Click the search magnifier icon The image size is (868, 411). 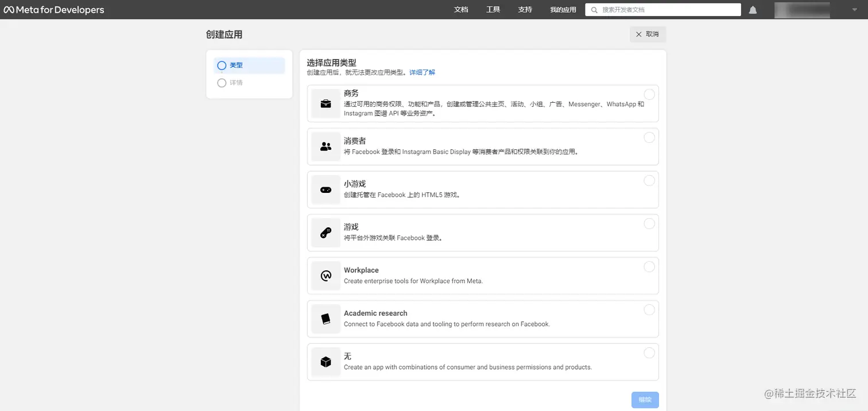pyautogui.click(x=595, y=10)
